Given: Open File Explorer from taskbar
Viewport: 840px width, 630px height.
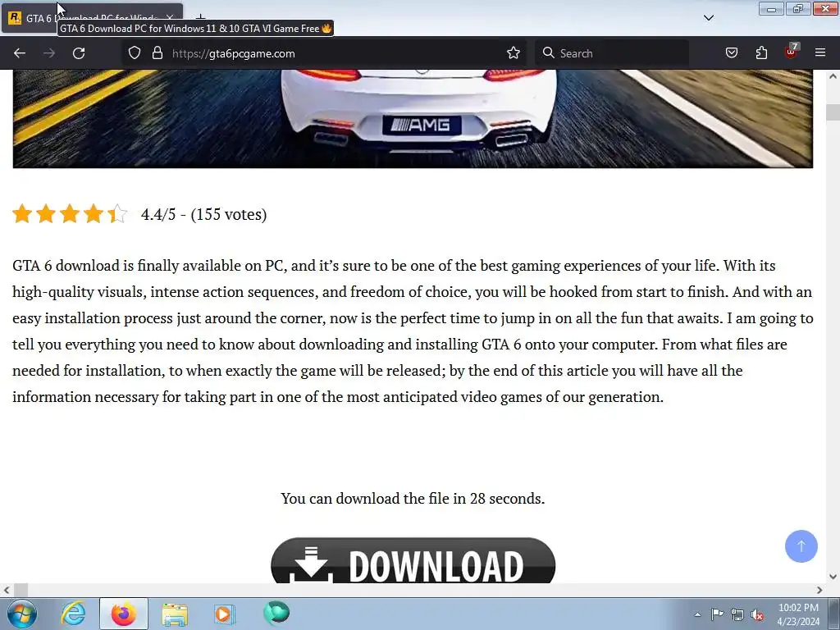Looking at the screenshot, I should (x=175, y=614).
